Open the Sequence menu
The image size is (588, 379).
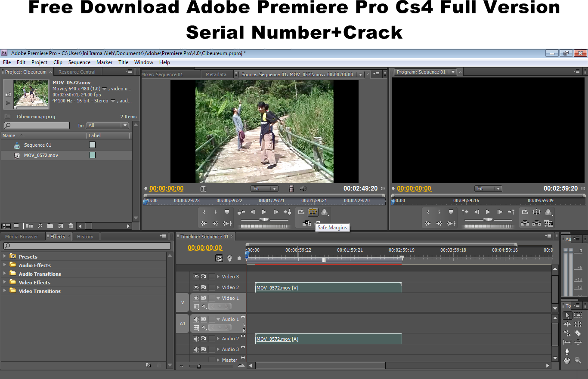pos(80,62)
